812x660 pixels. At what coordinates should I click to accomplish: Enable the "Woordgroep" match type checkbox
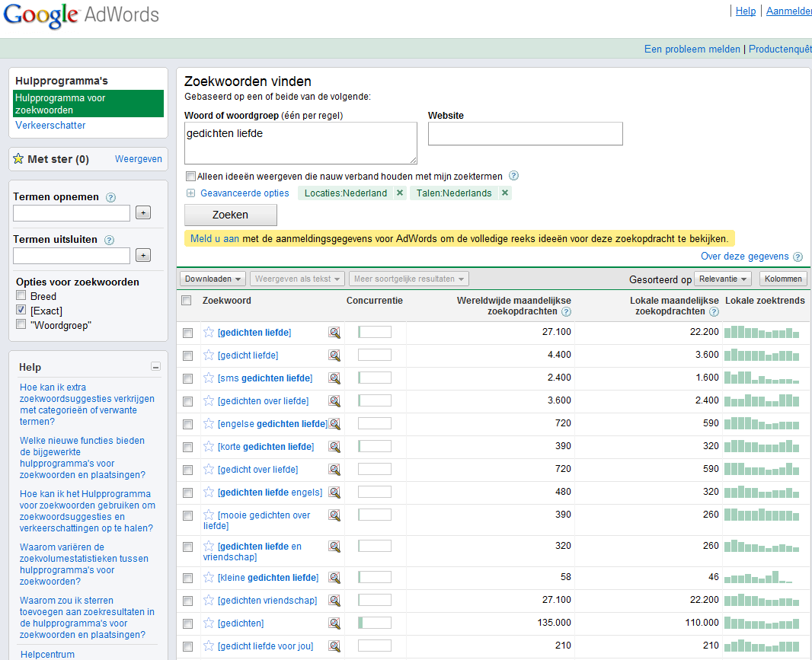pos(21,324)
